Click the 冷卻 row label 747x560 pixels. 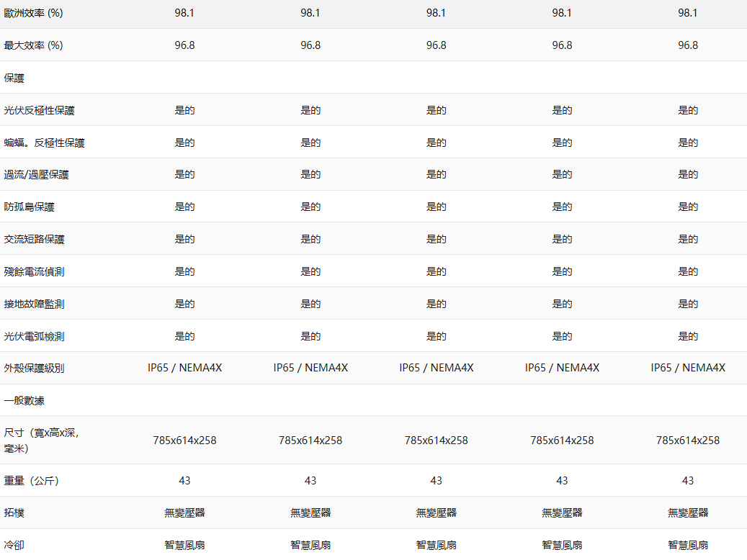pos(14,545)
